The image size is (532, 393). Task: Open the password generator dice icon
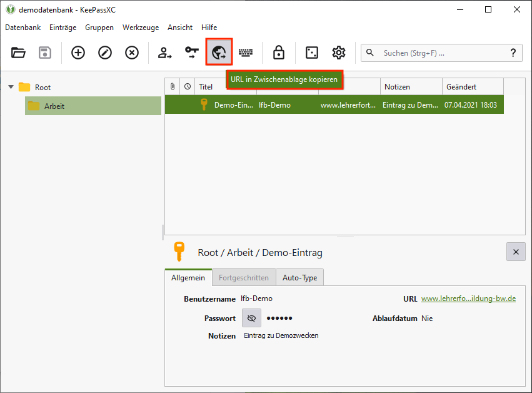(311, 53)
